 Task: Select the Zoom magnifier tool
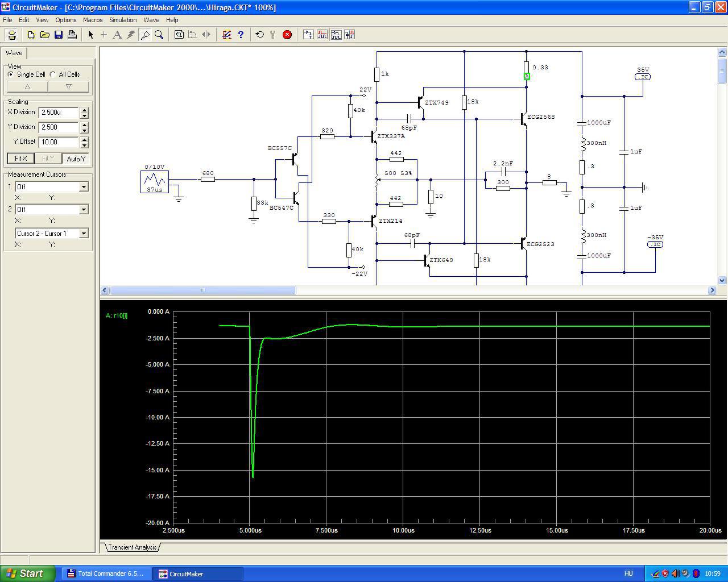[159, 35]
